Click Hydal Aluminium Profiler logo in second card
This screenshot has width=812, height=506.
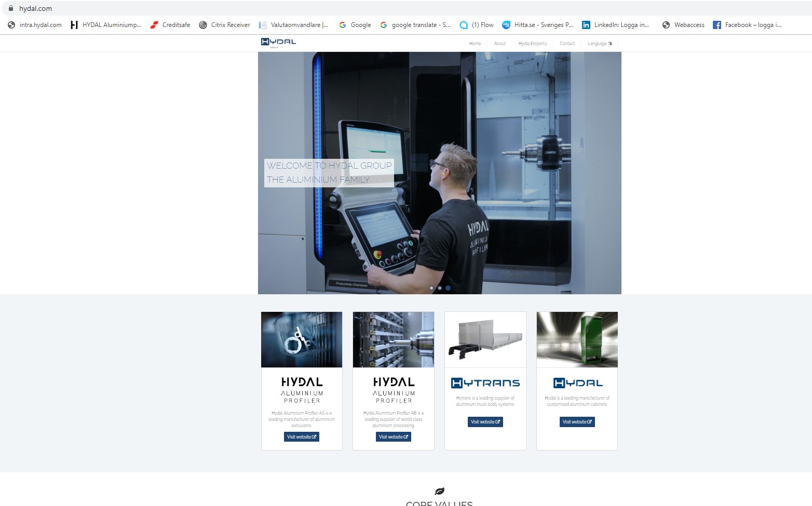click(x=394, y=390)
